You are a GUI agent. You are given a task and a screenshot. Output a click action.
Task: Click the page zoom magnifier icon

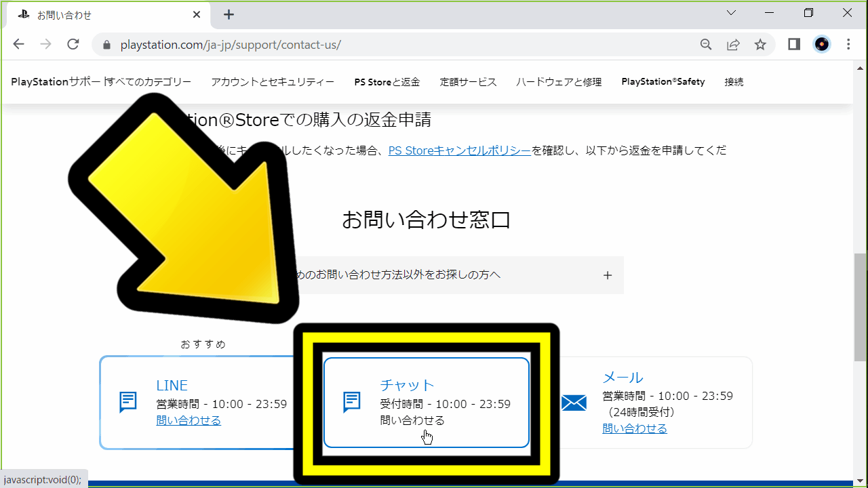point(706,44)
